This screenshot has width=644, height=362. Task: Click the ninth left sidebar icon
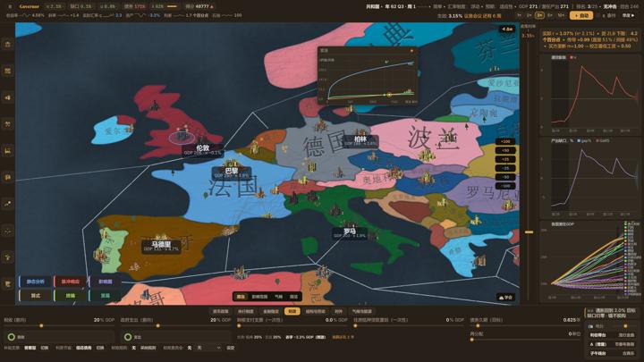[x=8, y=257]
